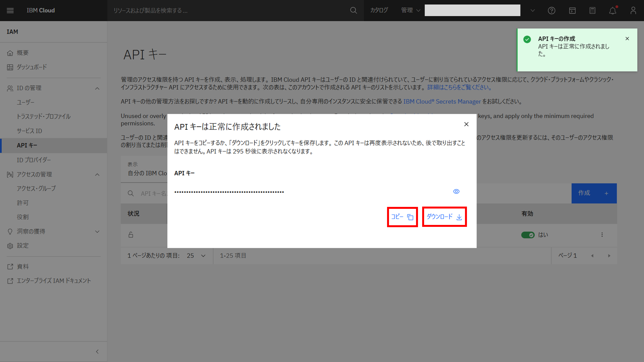
Task: Open the IBM Cloud Secrets Manager link
Action: 442,101
